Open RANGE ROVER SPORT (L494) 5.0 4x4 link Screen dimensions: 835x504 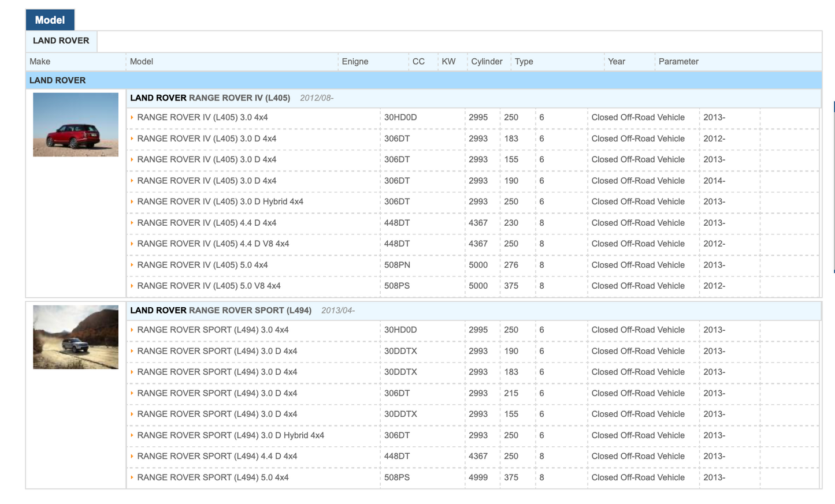point(213,477)
